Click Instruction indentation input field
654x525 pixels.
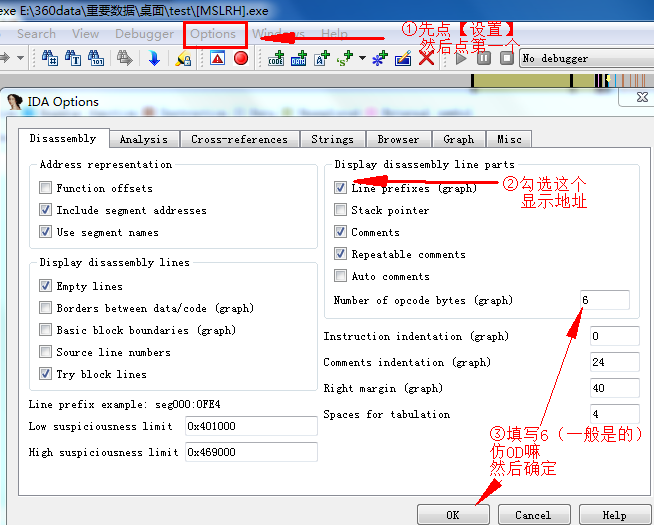pyautogui.click(x=615, y=336)
